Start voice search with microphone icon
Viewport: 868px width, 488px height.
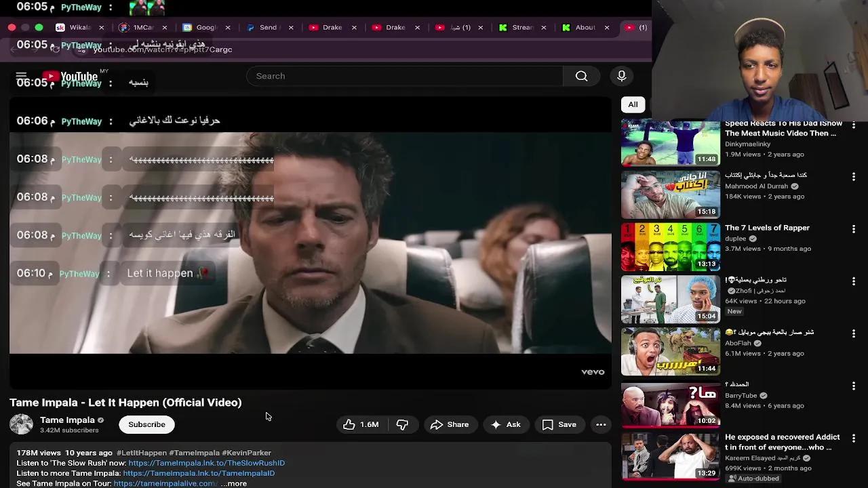(621, 76)
